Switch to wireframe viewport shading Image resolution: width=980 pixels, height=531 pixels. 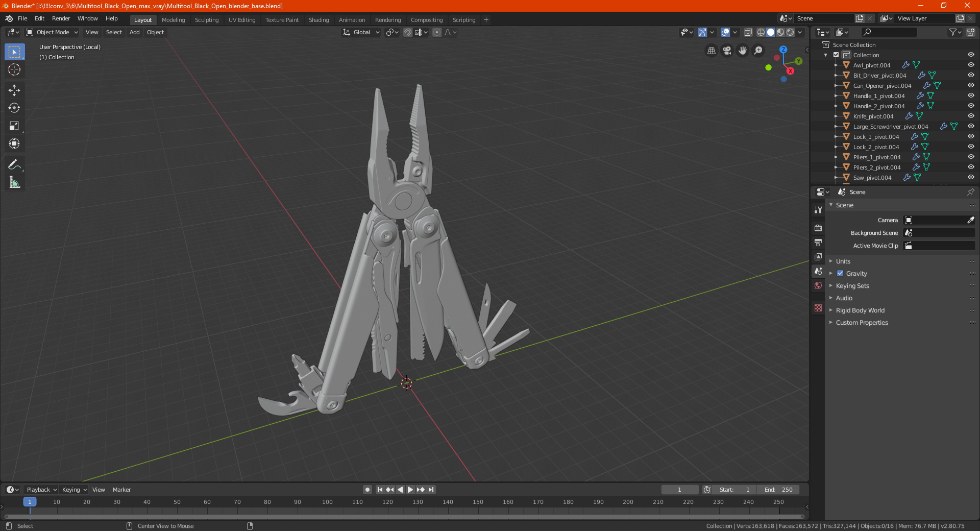(761, 32)
